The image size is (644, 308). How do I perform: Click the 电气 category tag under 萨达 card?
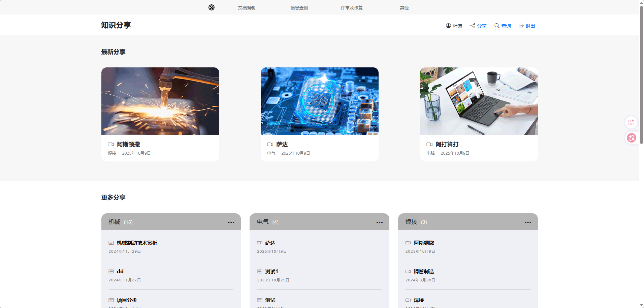271,153
